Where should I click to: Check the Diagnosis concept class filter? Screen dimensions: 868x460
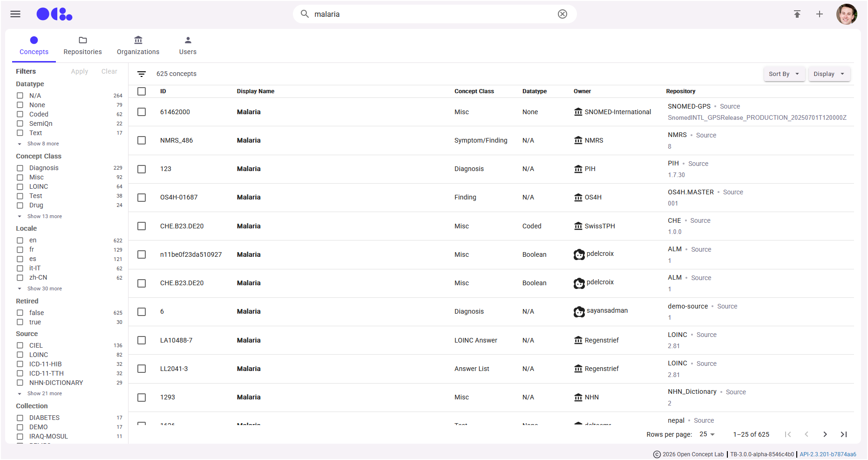click(20, 168)
